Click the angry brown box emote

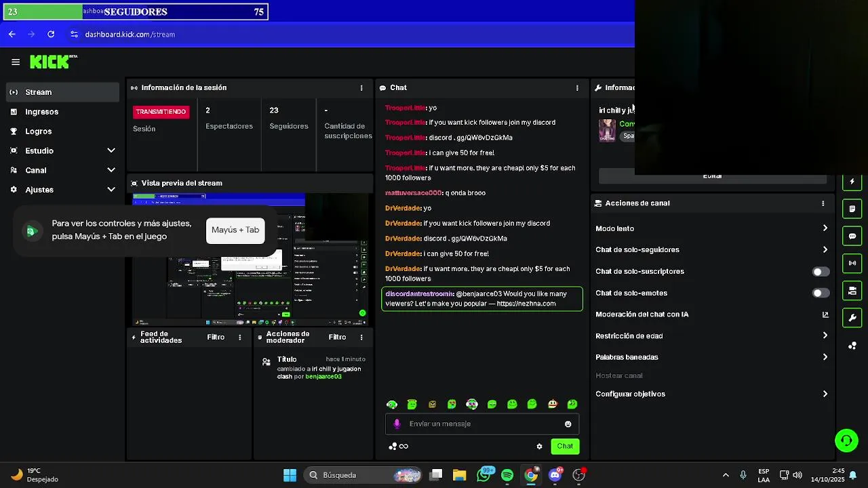tap(432, 404)
